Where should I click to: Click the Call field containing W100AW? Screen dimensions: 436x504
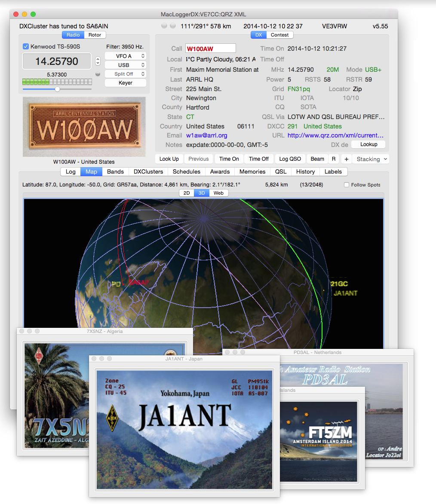211,49
